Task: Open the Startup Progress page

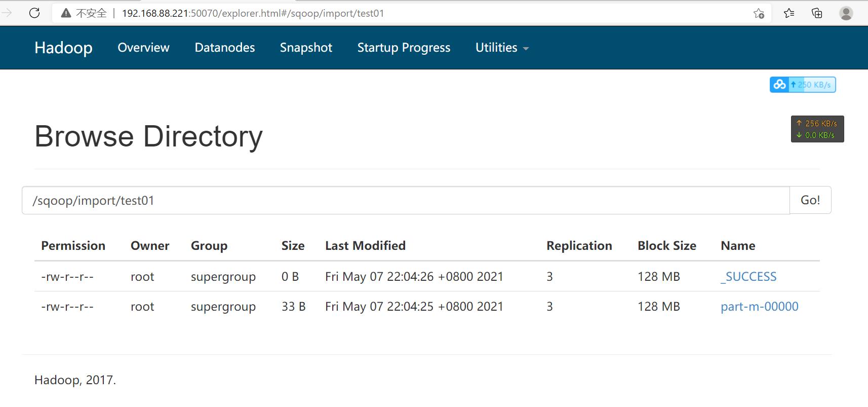Action: [404, 48]
